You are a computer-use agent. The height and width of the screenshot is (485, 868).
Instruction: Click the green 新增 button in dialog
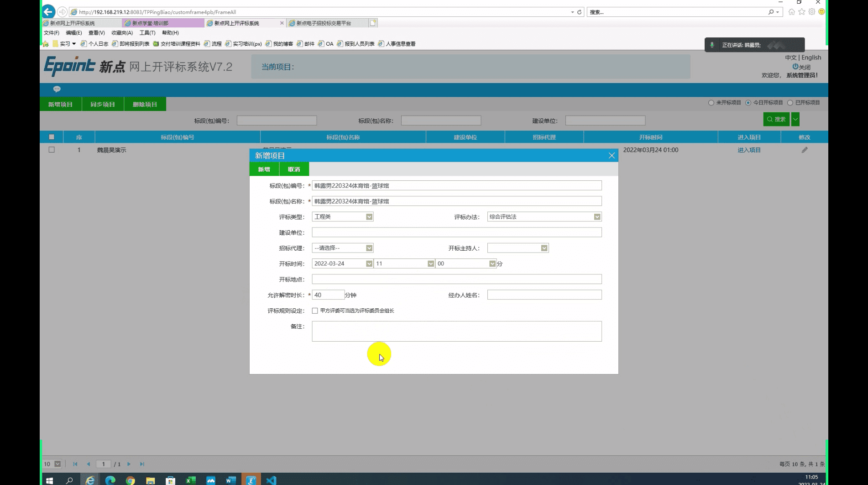pos(264,169)
